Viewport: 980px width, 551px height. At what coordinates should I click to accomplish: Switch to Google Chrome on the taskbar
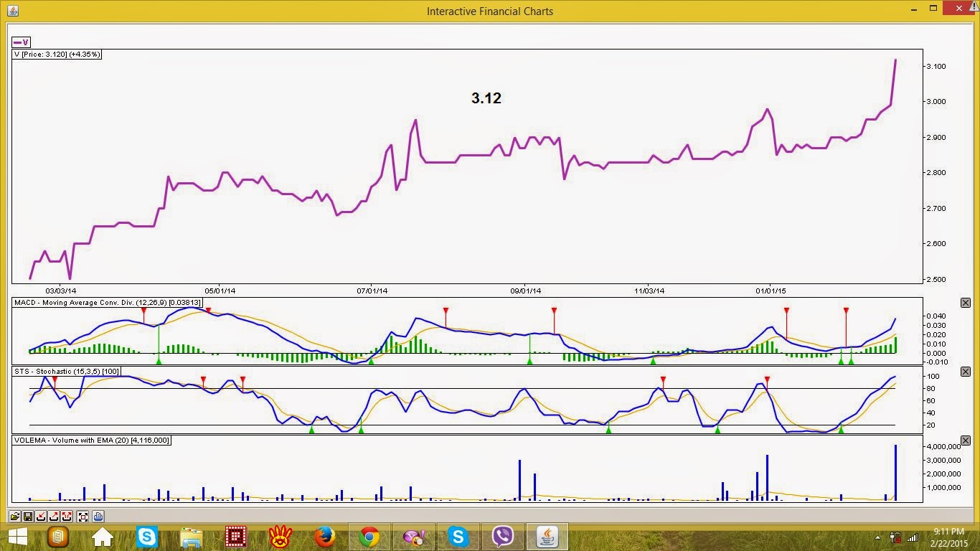(369, 536)
